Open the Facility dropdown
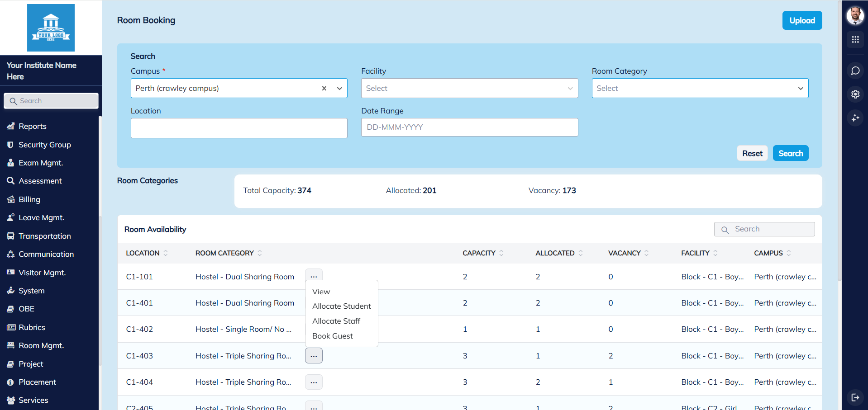The image size is (868, 410). click(469, 88)
